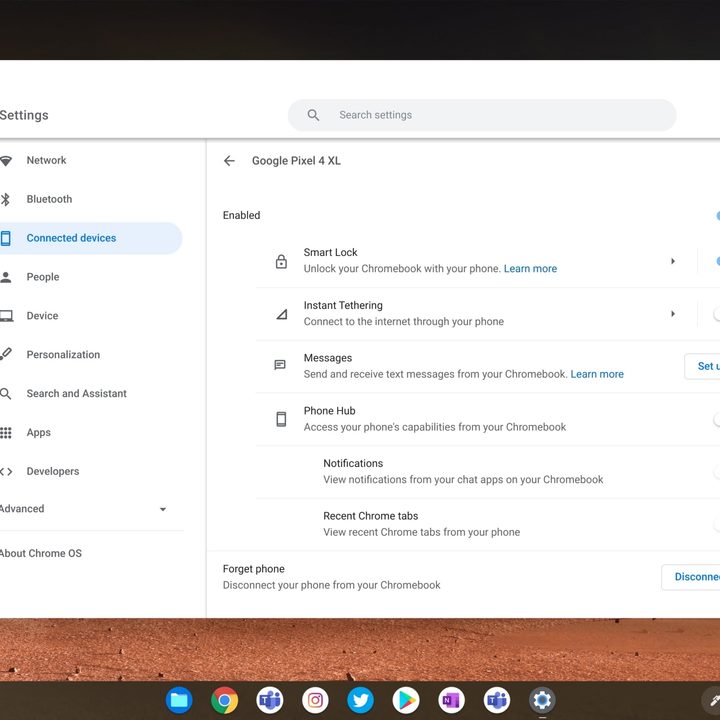Click the Phone Hub phone icon
Viewport: 720px width, 720px height.
point(281,419)
